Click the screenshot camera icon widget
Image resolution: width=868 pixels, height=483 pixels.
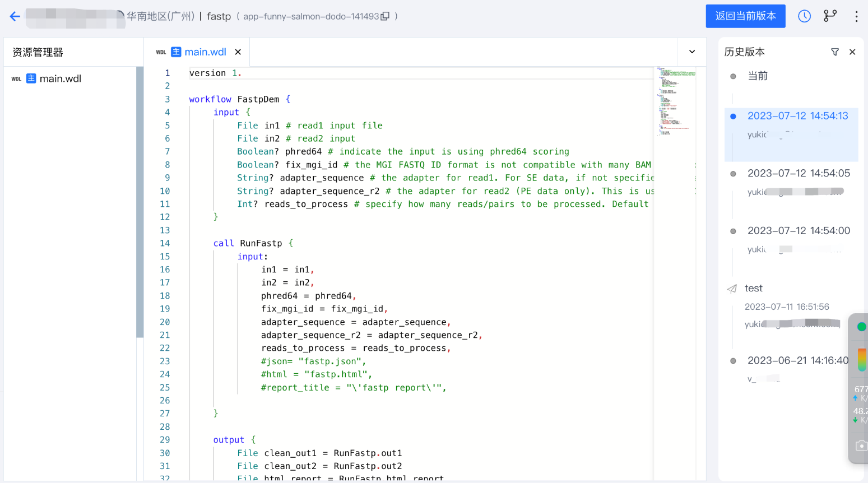click(861, 445)
